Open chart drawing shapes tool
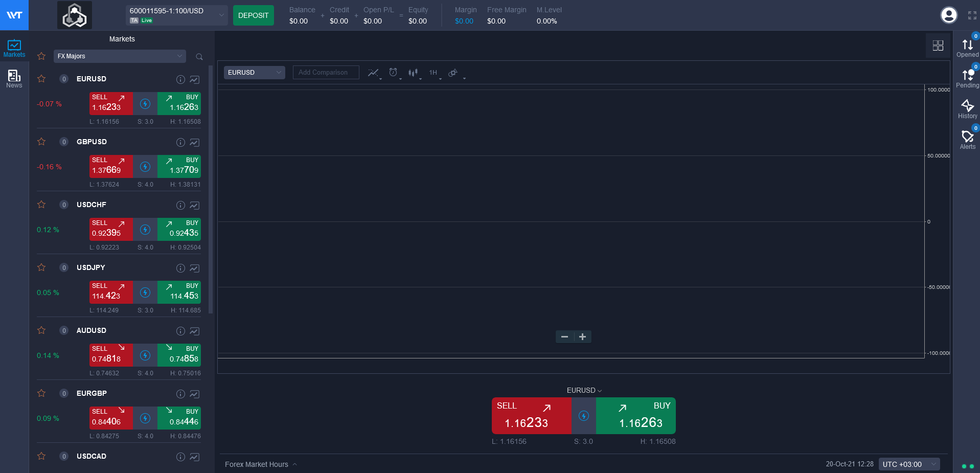 [454, 73]
